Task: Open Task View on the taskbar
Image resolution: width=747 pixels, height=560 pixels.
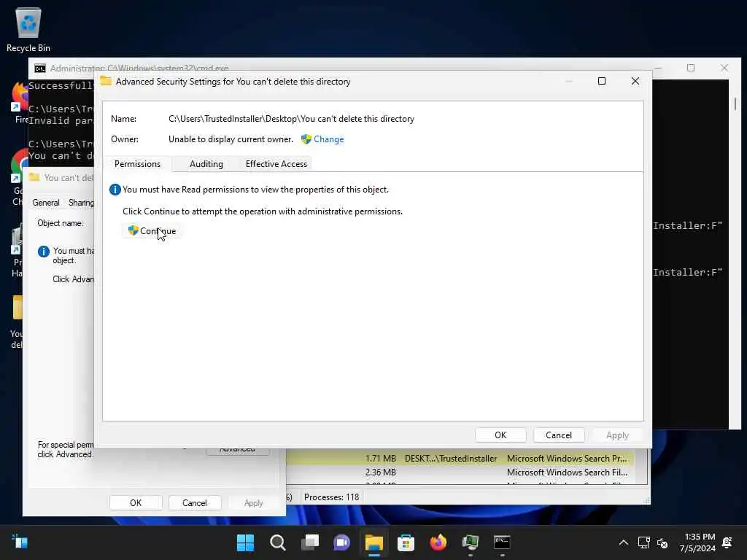Action: 309,542
